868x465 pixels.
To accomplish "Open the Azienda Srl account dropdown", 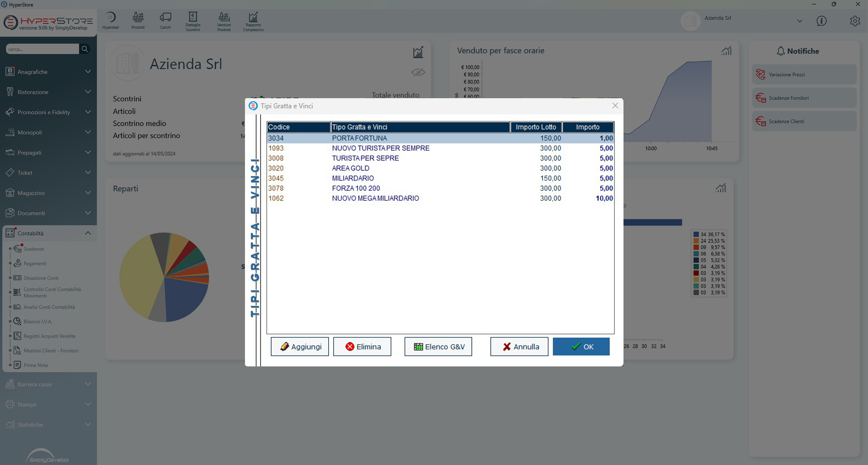I will pos(799,21).
